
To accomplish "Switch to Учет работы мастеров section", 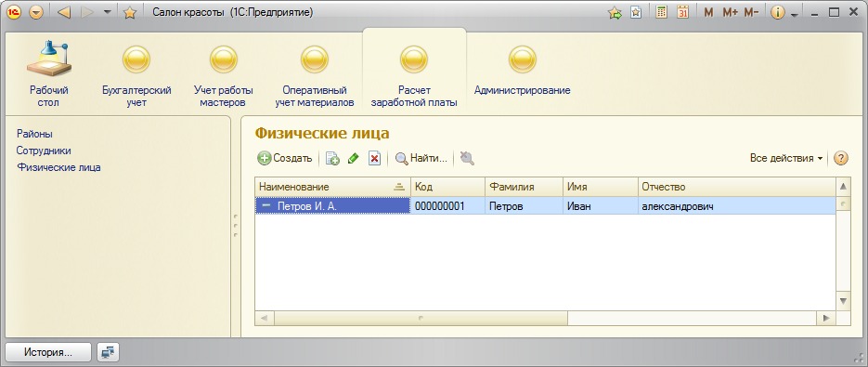I will [223, 76].
